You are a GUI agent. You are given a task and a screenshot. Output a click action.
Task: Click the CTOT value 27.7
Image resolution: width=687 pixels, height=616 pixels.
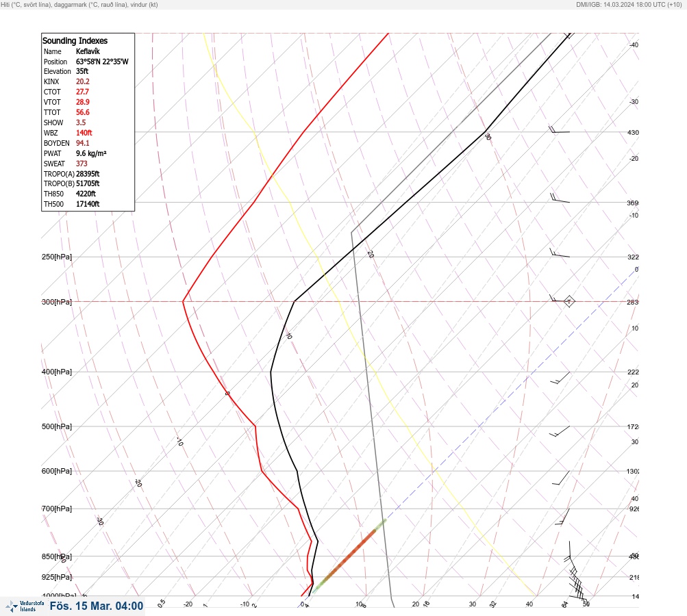point(82,92)
